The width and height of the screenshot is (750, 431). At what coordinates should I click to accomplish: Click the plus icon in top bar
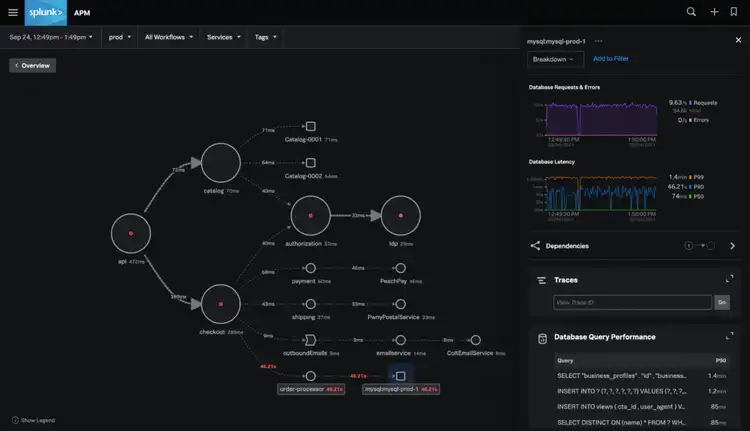point(714,12)
